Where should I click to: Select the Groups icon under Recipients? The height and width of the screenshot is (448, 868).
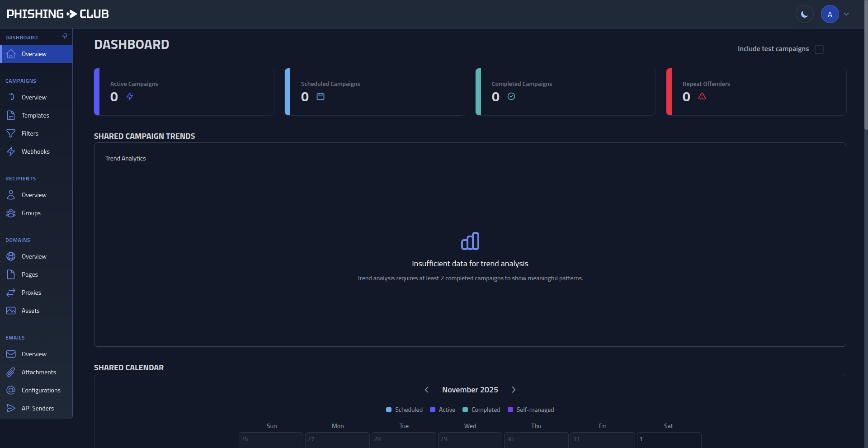coord(11,213)
